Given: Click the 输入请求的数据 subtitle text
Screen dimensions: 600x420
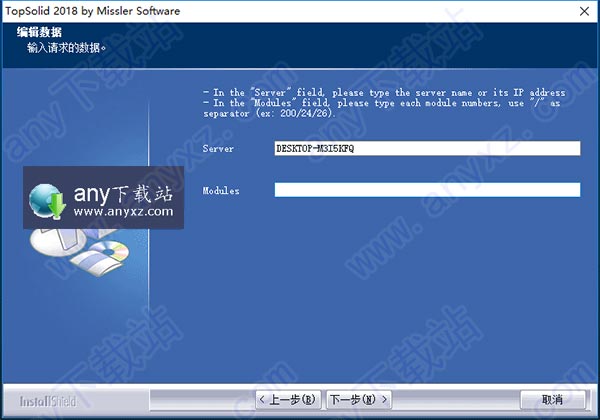Looking at the screenshot, I should tap(66, 47).
